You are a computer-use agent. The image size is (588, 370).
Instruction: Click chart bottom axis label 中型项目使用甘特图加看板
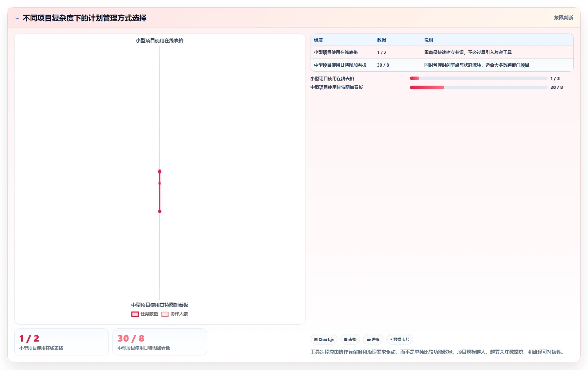[x=159, y=305]
